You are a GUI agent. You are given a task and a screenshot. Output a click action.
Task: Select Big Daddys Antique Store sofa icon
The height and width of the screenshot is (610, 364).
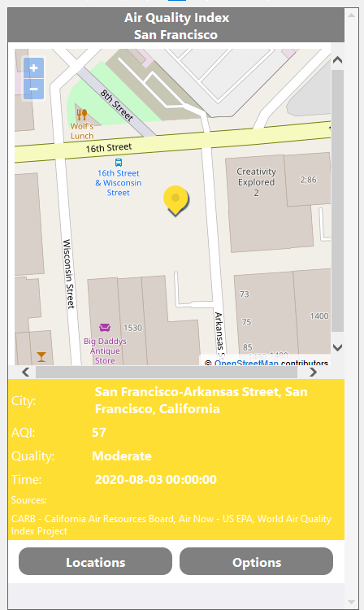pyautogui.click(x=105, y=328)
